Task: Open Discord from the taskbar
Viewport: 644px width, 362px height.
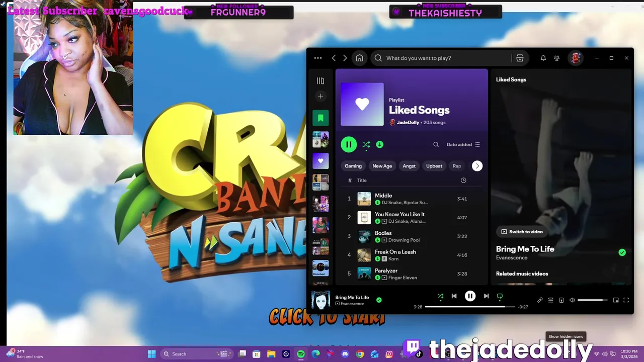Action: [345, 354]
